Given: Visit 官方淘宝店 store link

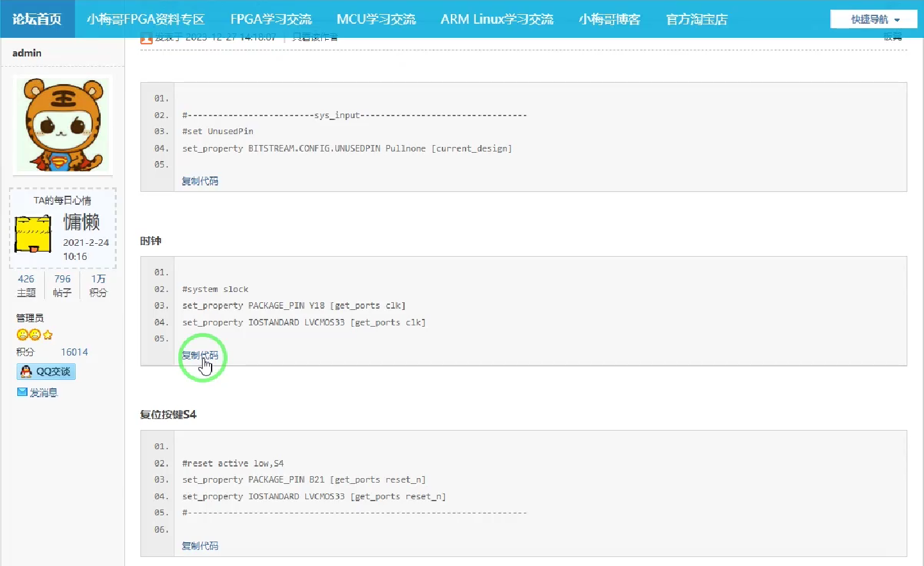Looking at the screenshot, I should pyautogui.click(x=697, y=19).
